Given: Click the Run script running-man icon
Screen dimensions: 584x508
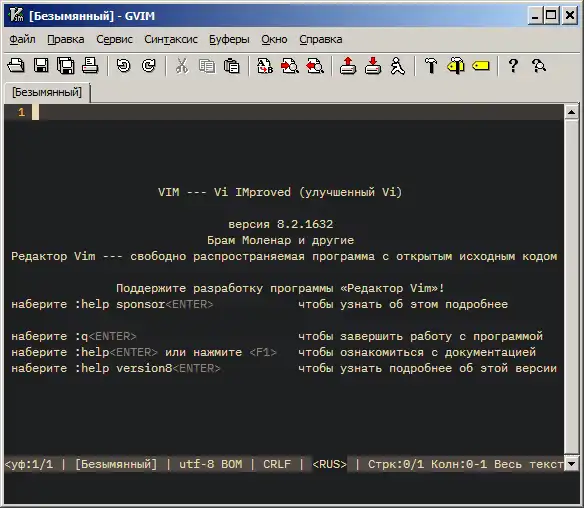Looking at the screenshot, I should [x=398, y=66].
